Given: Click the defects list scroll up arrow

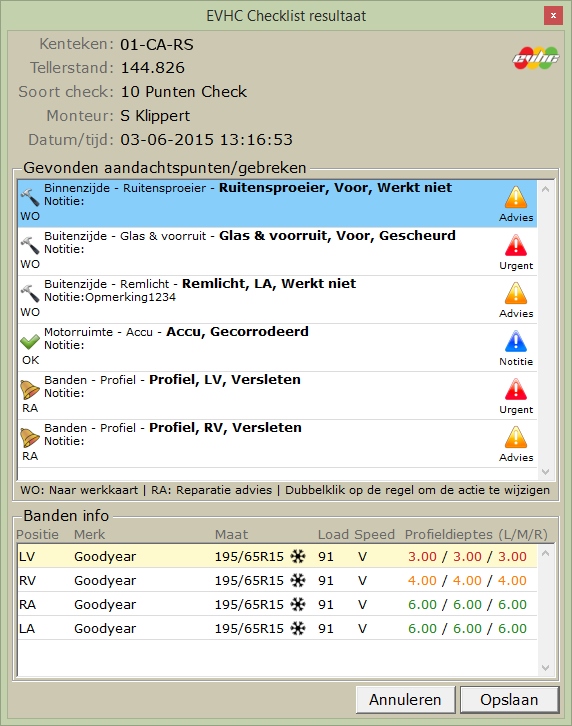Looking at the screenshot, I should coord(546,189).
